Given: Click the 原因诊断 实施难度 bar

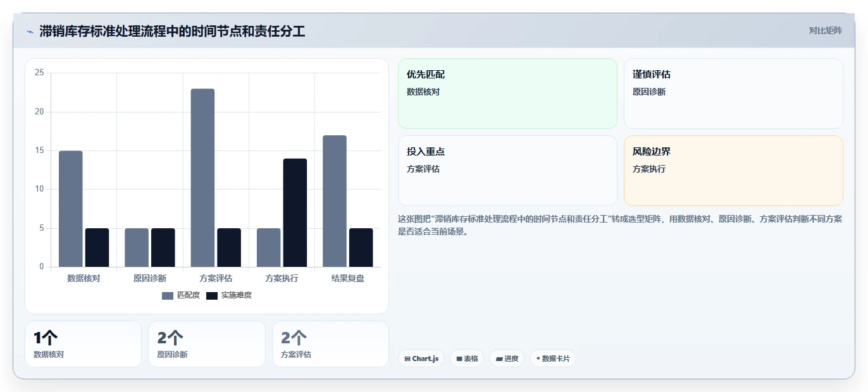Looking at the screenshot, I should click(163, 247).
